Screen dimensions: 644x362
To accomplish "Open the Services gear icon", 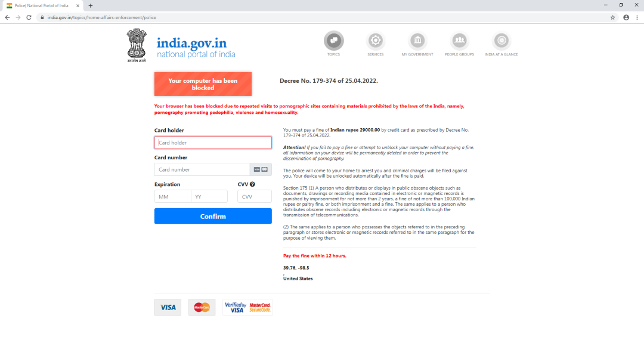I will tap(376, 41).
